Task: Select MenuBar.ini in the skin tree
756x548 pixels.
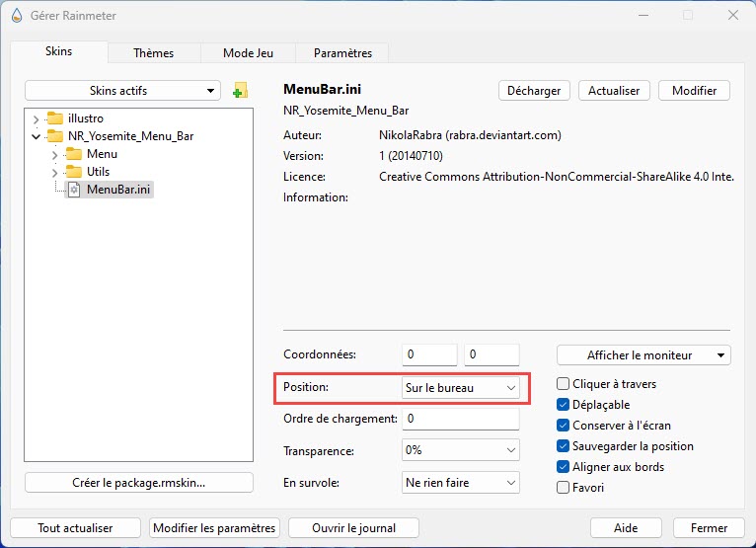Action: (118, 190)
